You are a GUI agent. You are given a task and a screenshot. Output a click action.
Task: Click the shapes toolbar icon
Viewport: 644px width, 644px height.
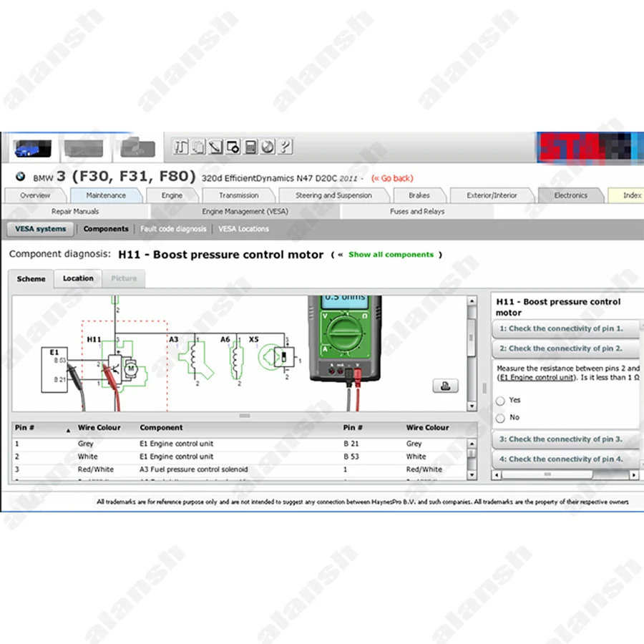(x=233, y=147)
